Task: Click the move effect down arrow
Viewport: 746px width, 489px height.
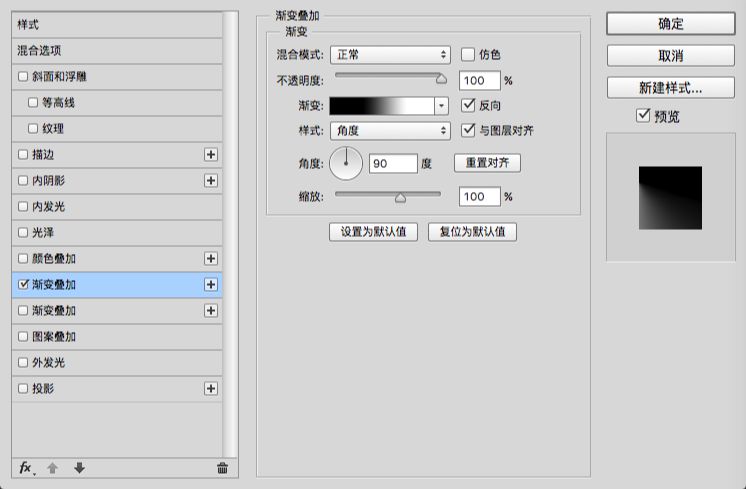Action: pyautogui.click(x=79, y=468)
